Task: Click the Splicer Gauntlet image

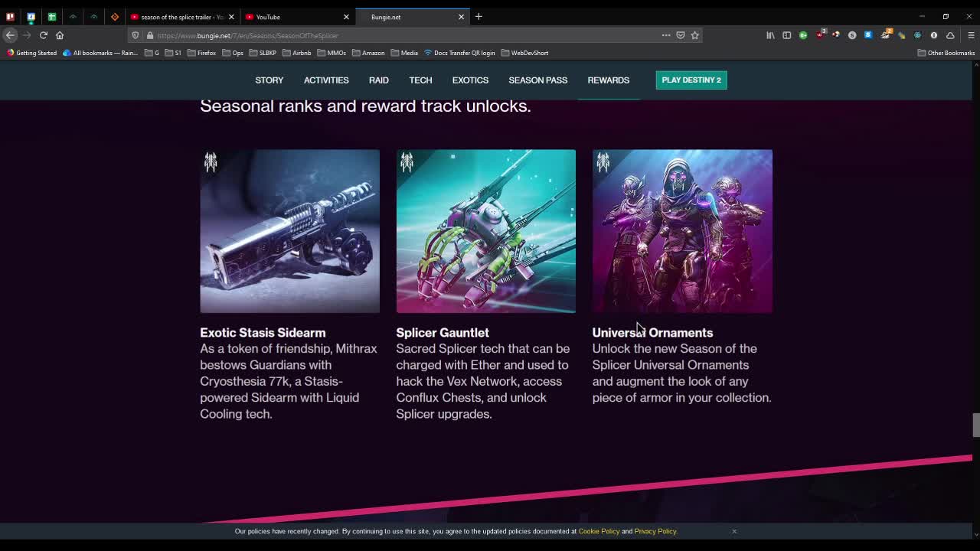Action: tap(485, 231)
